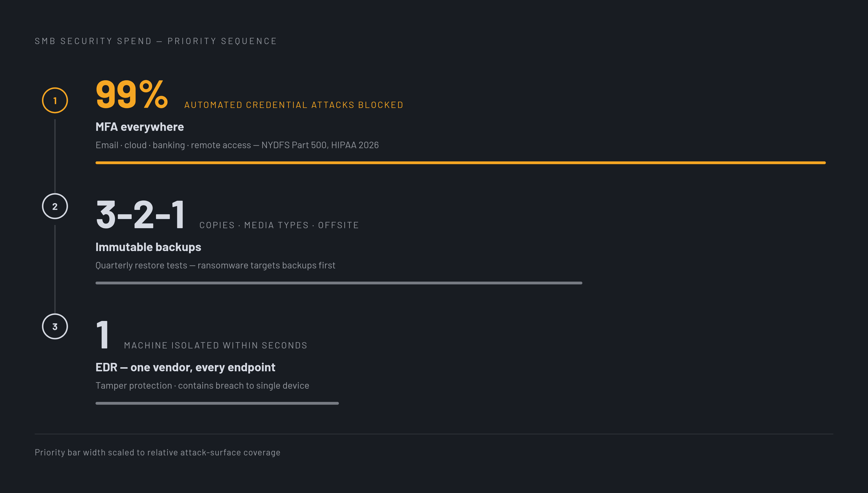The height and width of the screenshot is (493, 868).
Task: Click the Machine Isolated Within Seconds label
Action: (216, 345)
